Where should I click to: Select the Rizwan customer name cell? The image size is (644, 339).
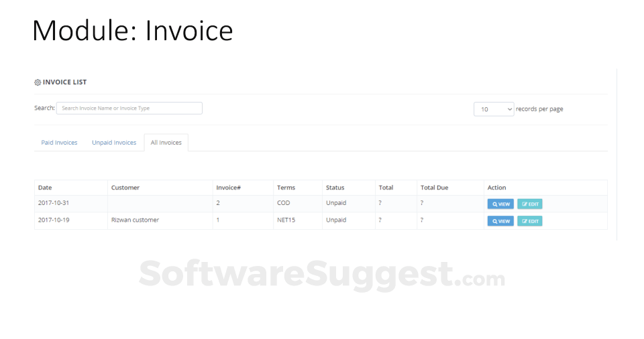(x=135, y=220)
